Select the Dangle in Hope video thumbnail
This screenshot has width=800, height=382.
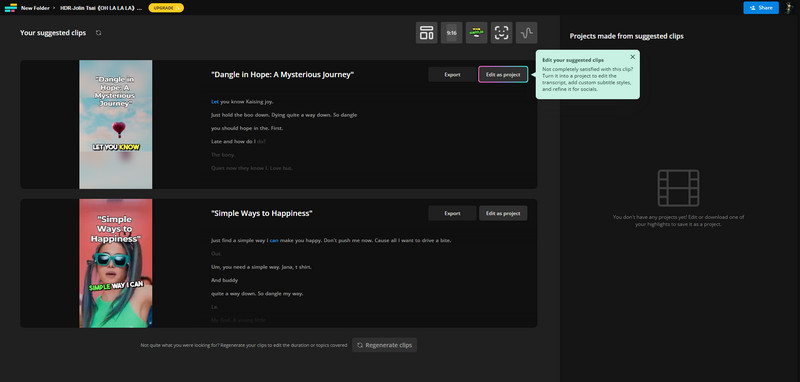pyautogui.click(x=116, y=124)
